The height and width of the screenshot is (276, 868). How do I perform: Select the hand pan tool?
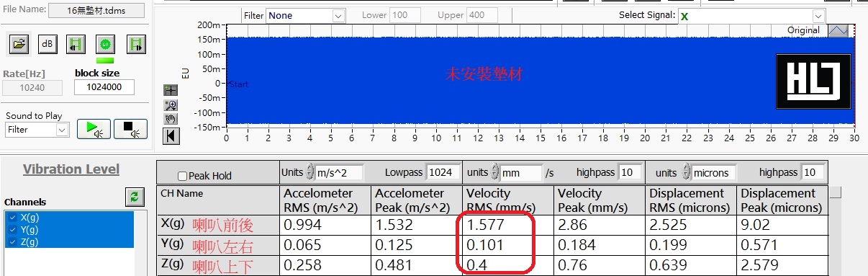[x=171, y=119]
